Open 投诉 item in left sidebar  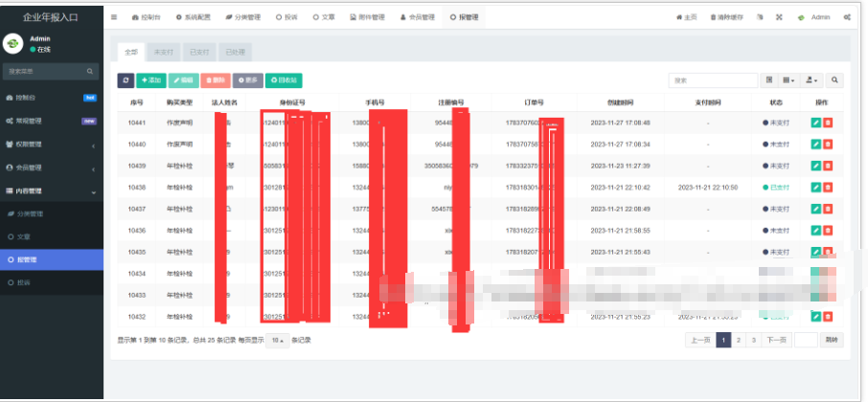25,282
